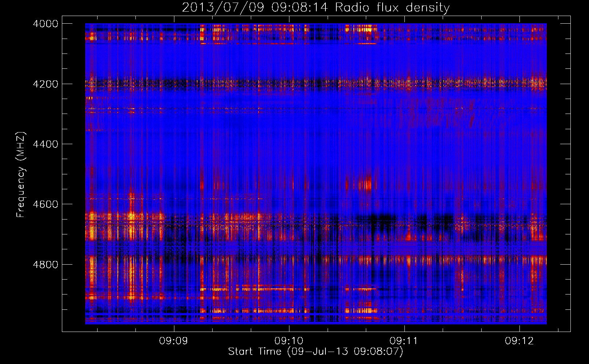
Task: Click the 'Start Time (09-Jul-13 09:08:07)' axis title
Action: 316,352
